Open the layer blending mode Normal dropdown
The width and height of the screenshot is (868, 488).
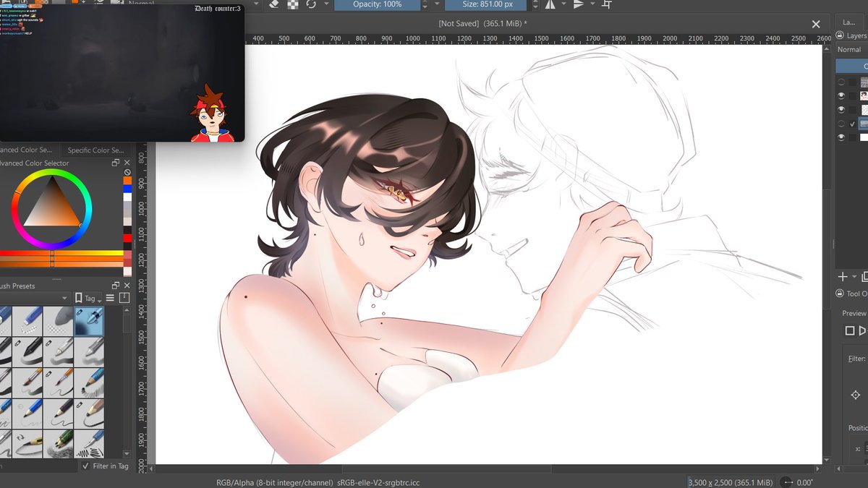[x=852, y=49]
